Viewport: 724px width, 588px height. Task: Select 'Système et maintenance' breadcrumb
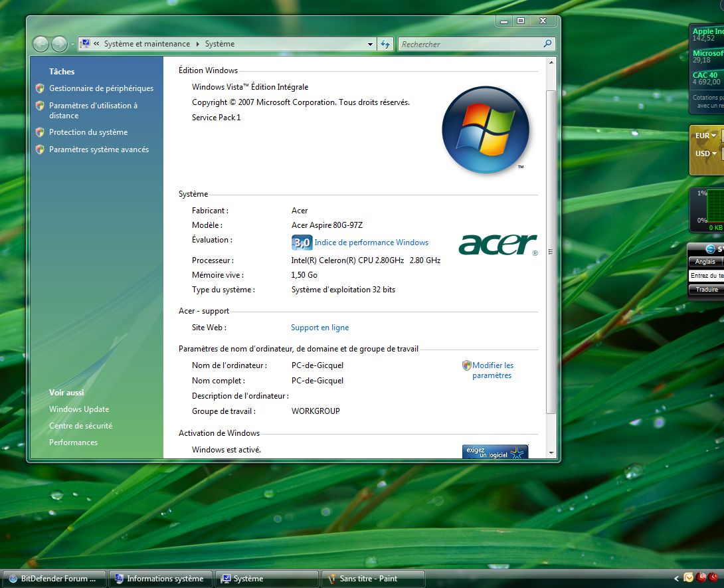147,44
